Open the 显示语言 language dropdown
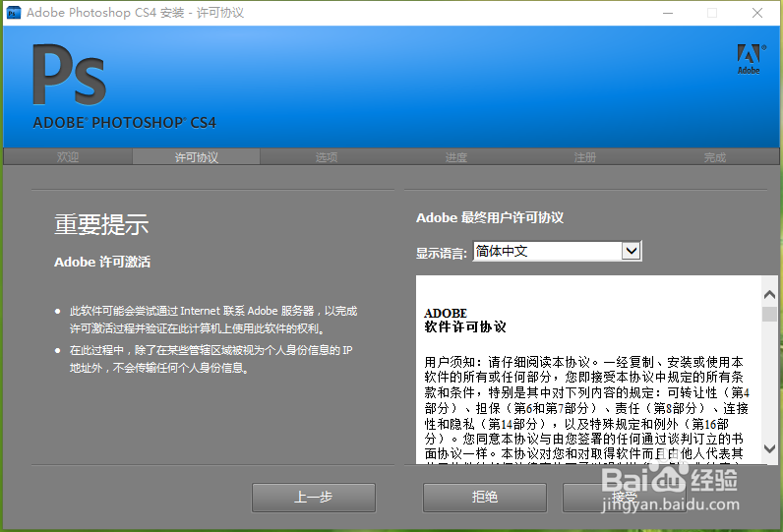Viewport: 783px width, 532px height. (x=558, y=251)
